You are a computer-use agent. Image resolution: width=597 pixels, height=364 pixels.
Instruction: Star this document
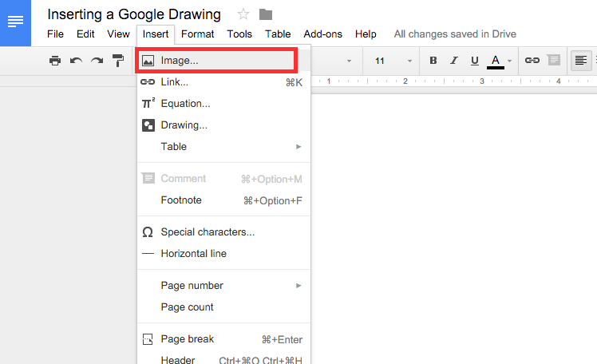(x=243, y=14)
